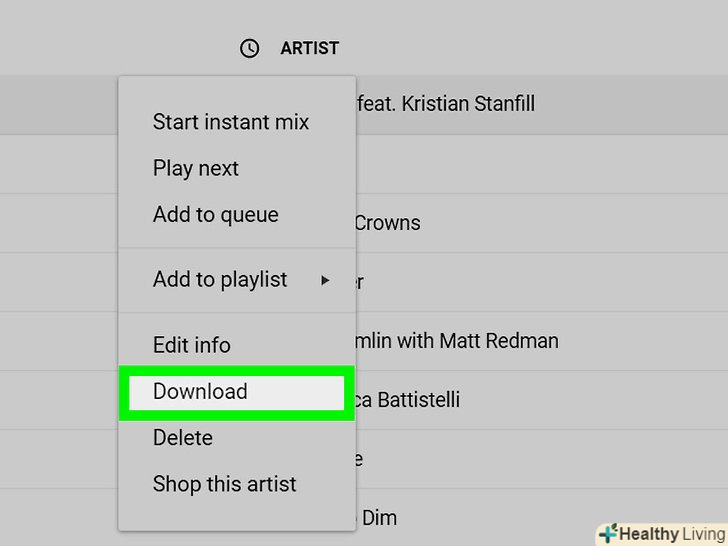Click the artist entry ending in Dim

click(378, 517)
